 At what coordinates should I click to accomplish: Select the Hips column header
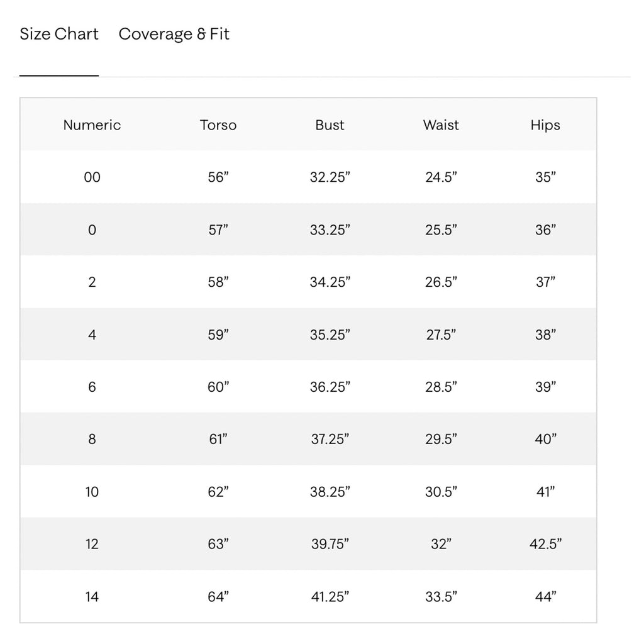[545, 125]
